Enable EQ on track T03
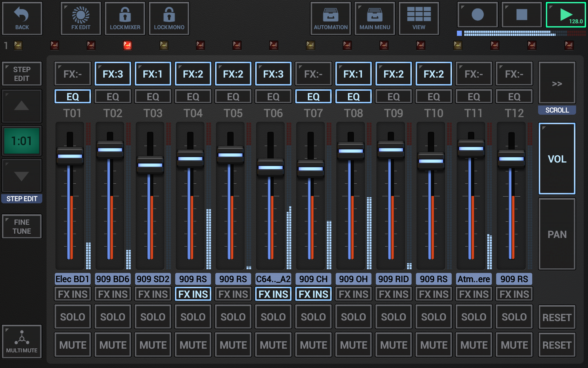 point(153,97)
